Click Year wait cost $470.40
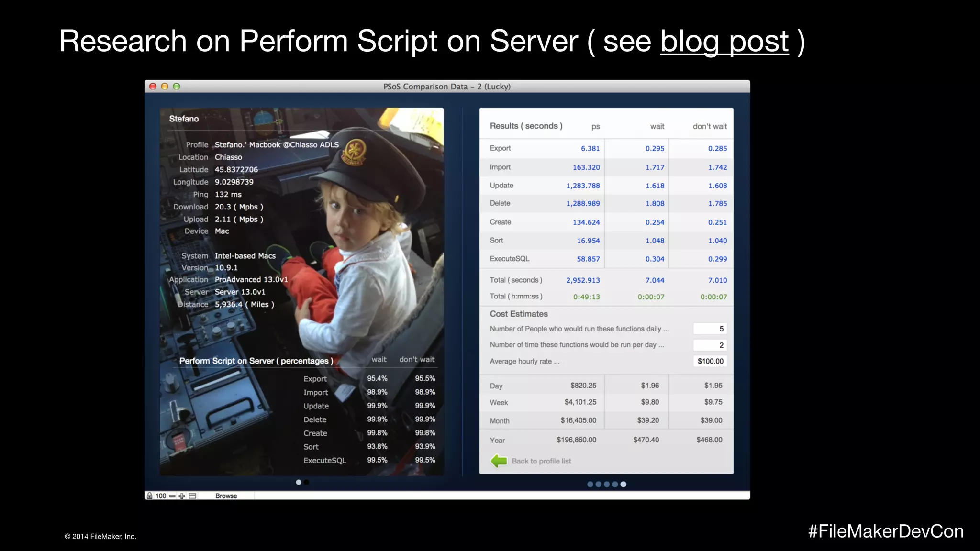Screen dimensions: 980x551 [x=646, y=440]
